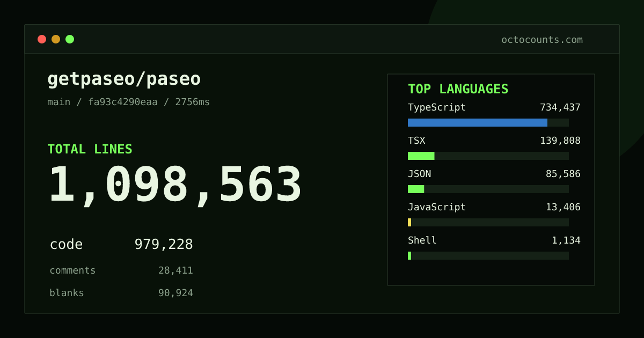Screen dimensions: 644x338
Task: Click the comments row label
Action: (x=72, y=270)
